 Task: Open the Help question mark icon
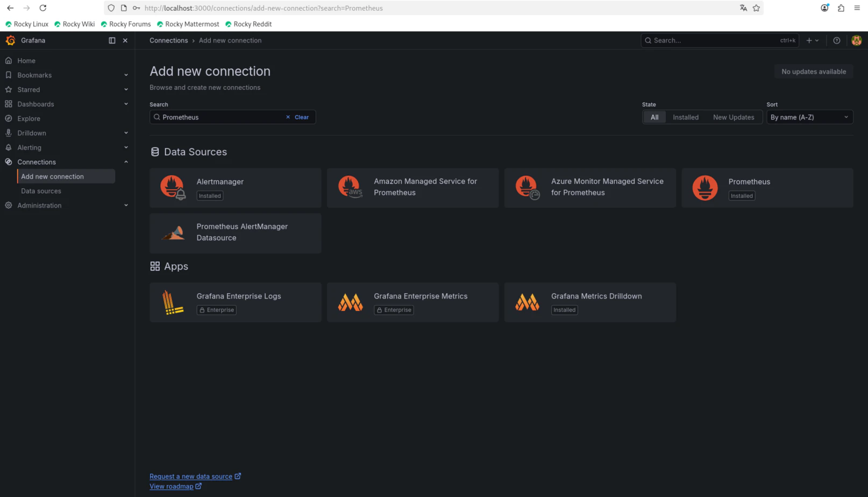836,40
